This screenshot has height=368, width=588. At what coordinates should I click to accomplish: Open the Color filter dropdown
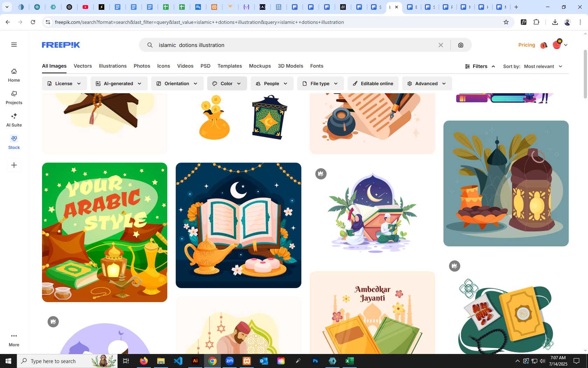pos(227,83)
